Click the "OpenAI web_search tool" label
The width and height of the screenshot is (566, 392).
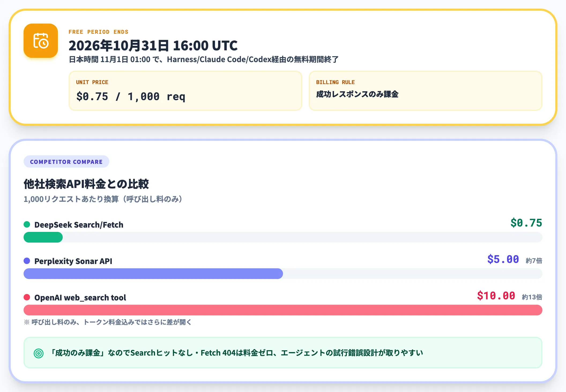(x=80, y=297)
